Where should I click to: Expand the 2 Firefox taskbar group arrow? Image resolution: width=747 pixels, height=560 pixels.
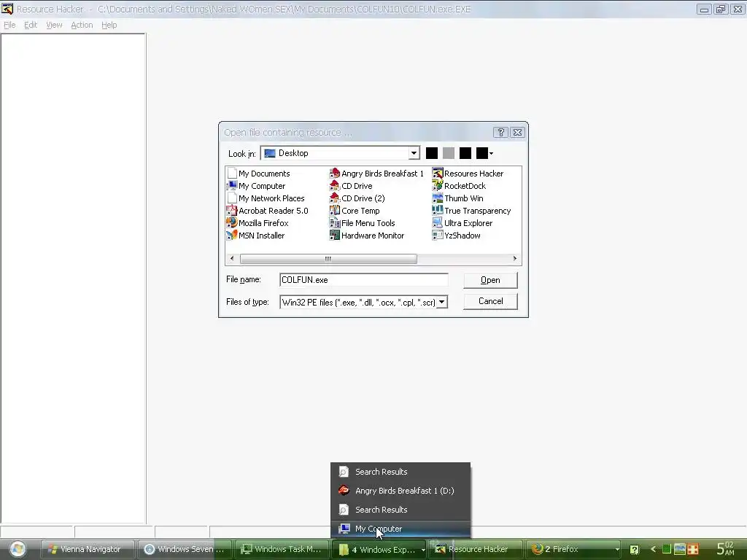[x=617, y=550]
